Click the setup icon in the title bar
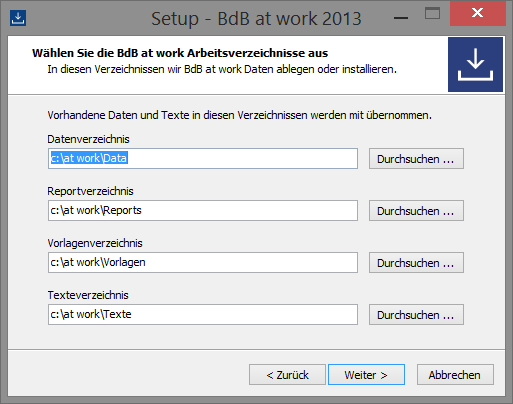The image size is (513, 404). coord(18,18)
